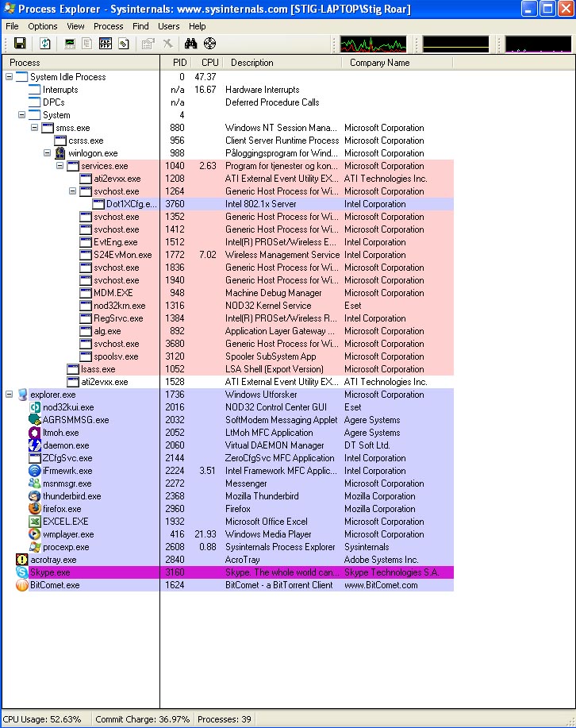Click the 'www.BitComet.com' company cell

coord(381,585)
